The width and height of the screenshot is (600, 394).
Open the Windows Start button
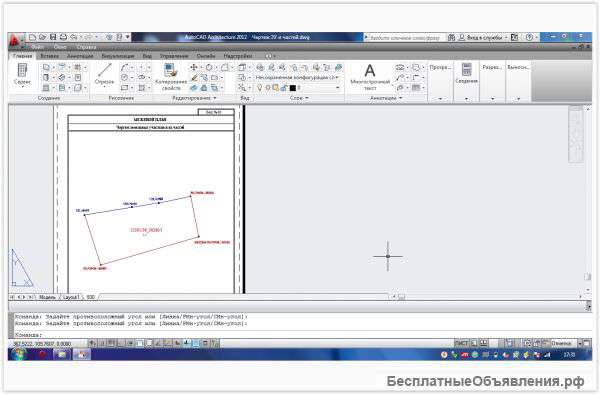(18, 355)
